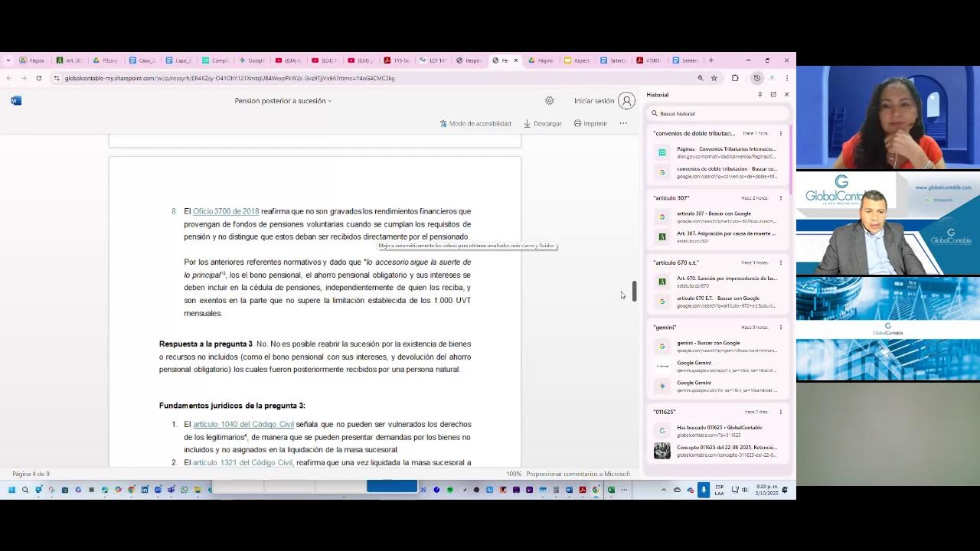Open the Windows Start button
Image resolution: width=980 pixels, height=551 pixels.
click(11, 490)
